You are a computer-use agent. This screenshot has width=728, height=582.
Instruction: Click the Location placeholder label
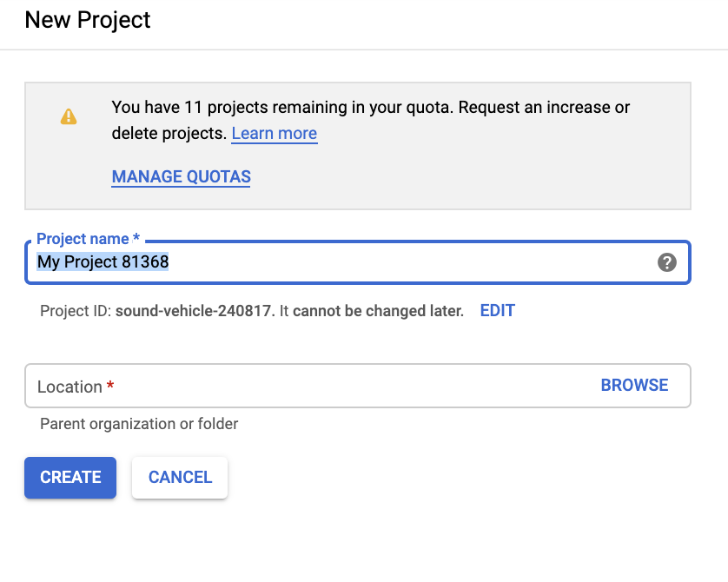pyautogui.click(x=69, y=387)
